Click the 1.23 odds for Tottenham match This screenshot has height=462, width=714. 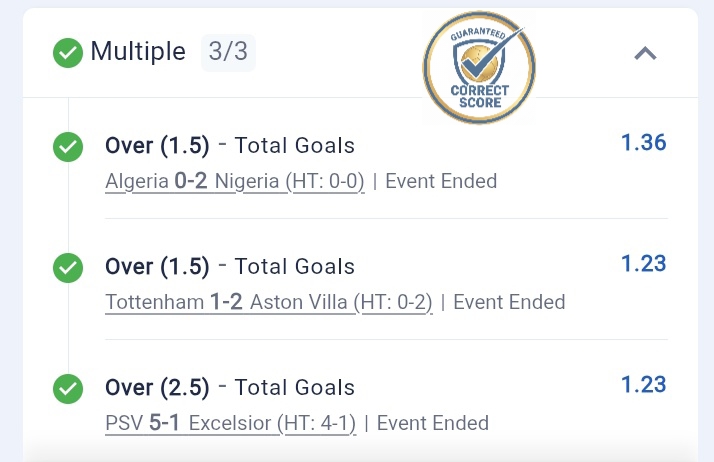point(643,264)
